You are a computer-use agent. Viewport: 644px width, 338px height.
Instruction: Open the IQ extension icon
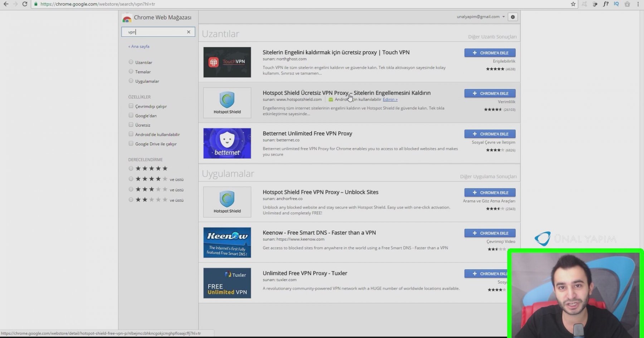click(616, 4)
